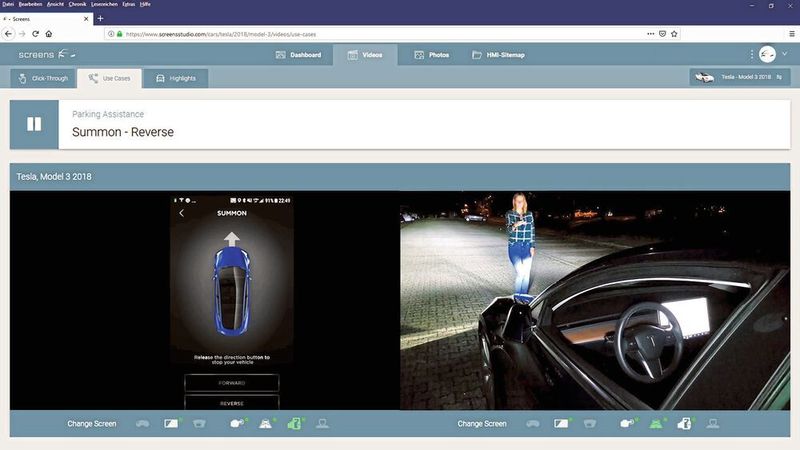
Task: Right panel: select the grey laptop icon
Action: click(x=713, y=423)
